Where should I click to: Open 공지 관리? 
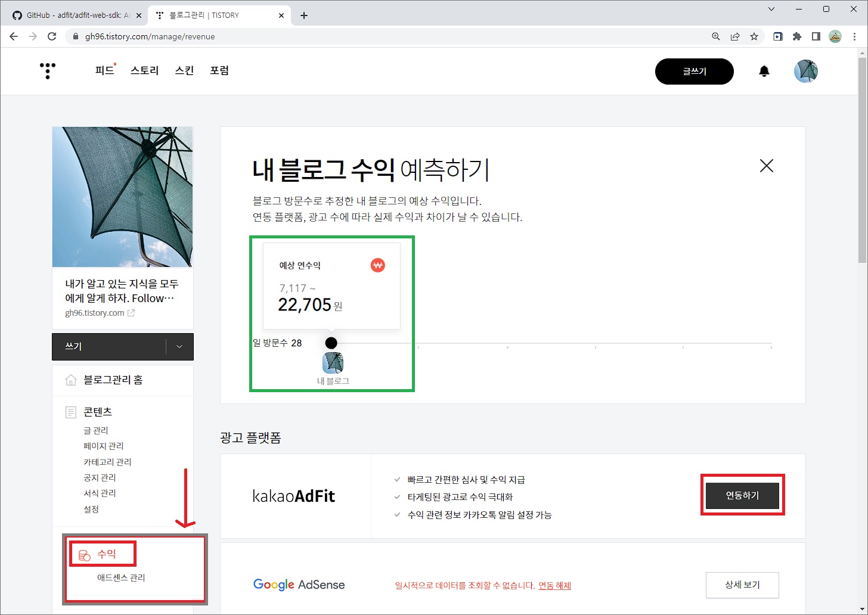click(x=100, y=477)
